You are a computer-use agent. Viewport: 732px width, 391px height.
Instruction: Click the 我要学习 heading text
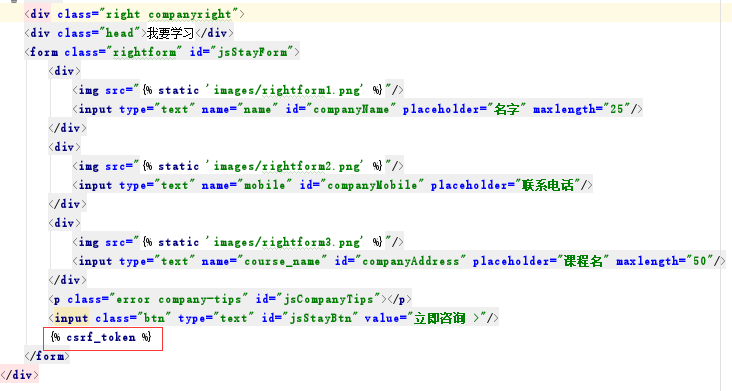coord(170,33)
